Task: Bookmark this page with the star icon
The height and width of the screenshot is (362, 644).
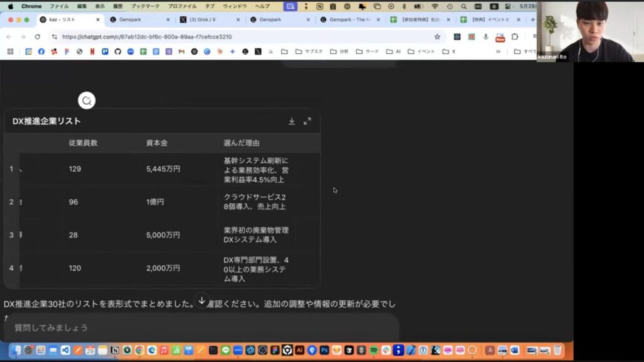Action: [x=437, y=36]
